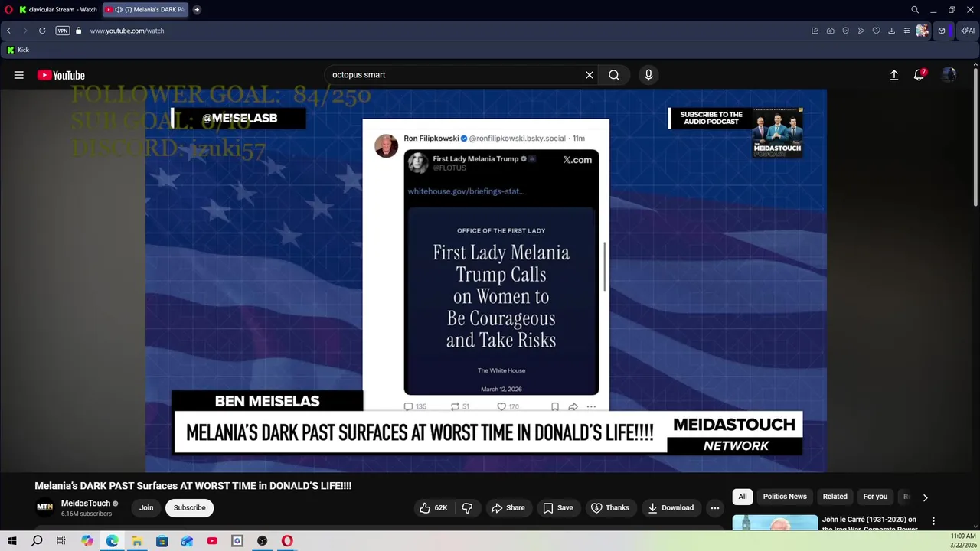
Task: Open Windows taskbar search
Action: (37, 541)
